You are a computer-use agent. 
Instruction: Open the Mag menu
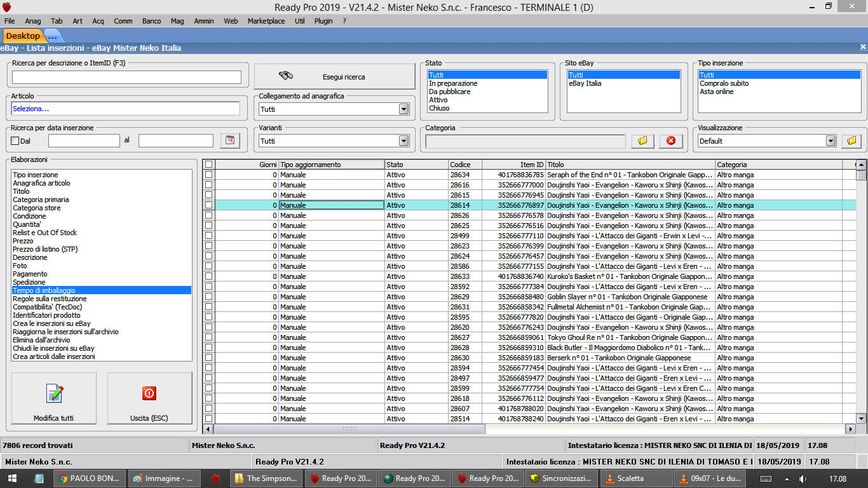coord(177,21)
